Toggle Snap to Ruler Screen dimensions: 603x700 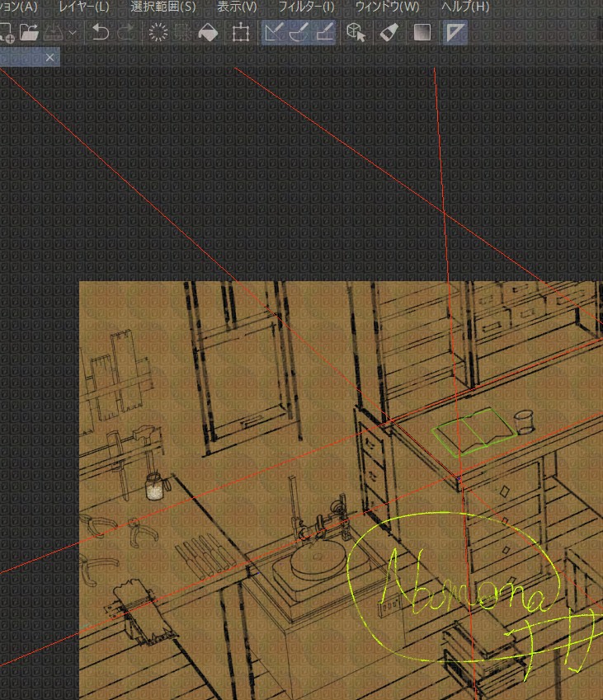273,33
